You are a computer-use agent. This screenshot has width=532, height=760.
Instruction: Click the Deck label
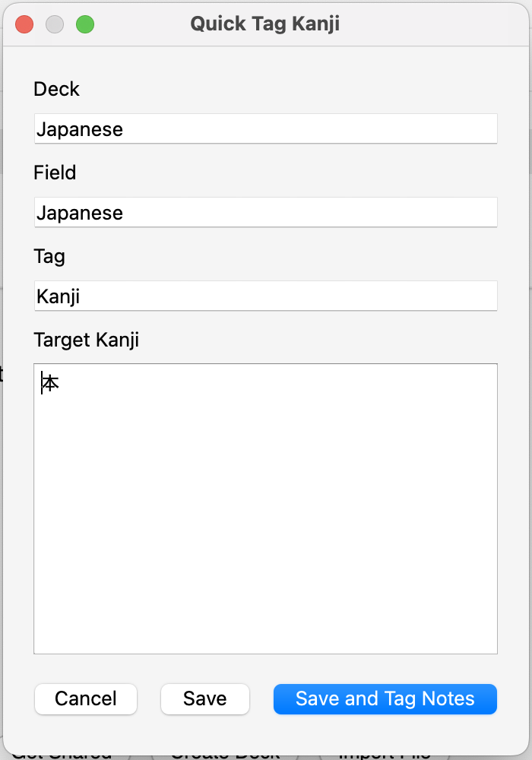(x=56, y=90)
